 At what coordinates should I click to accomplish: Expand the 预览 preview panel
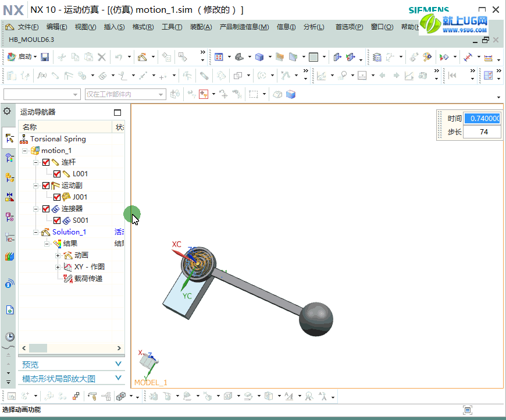[x=119, y=364]
